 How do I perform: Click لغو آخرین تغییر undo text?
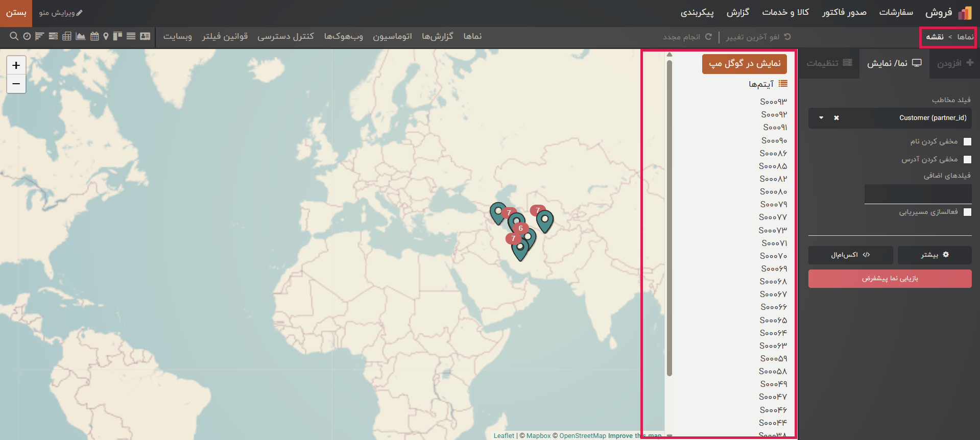tap(753, 37)
